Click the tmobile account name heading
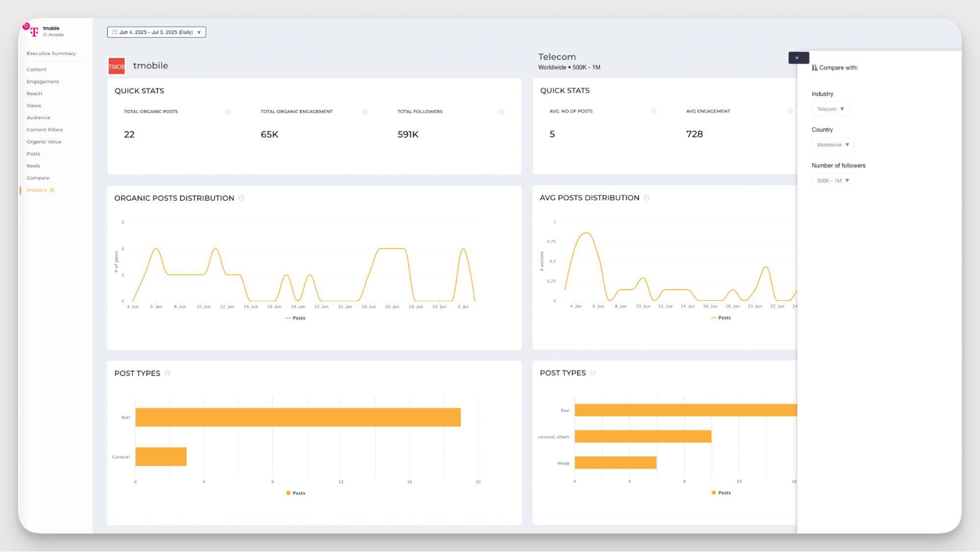Image resolution: width=980 pixels, height=552 pixels. (151, 66)
